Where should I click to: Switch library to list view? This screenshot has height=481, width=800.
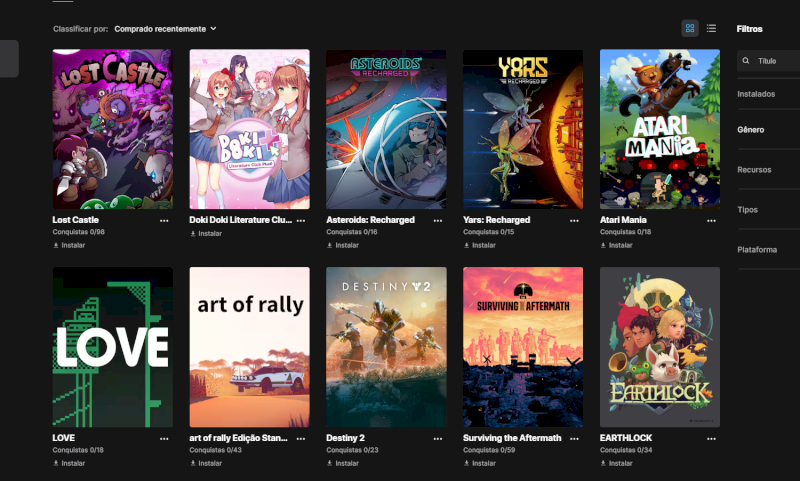coord(711,28)
